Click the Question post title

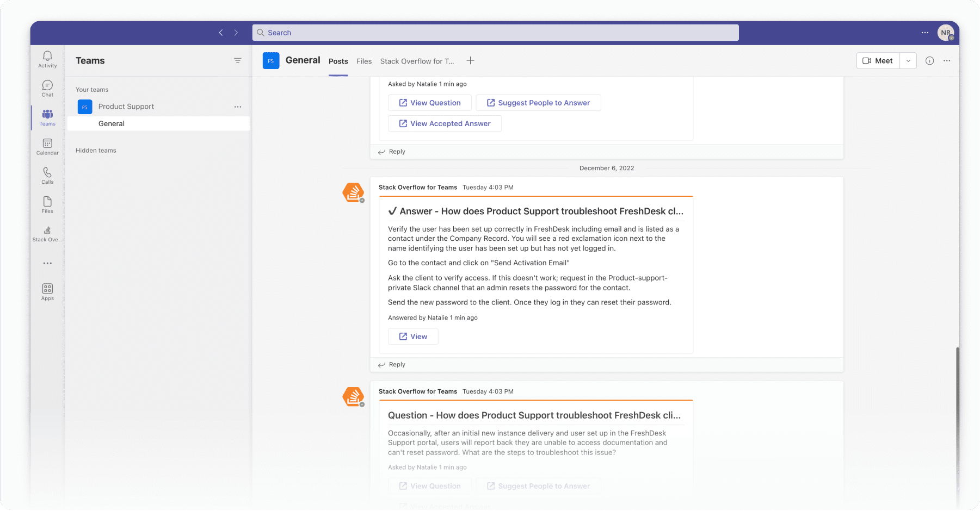point(534,415)
